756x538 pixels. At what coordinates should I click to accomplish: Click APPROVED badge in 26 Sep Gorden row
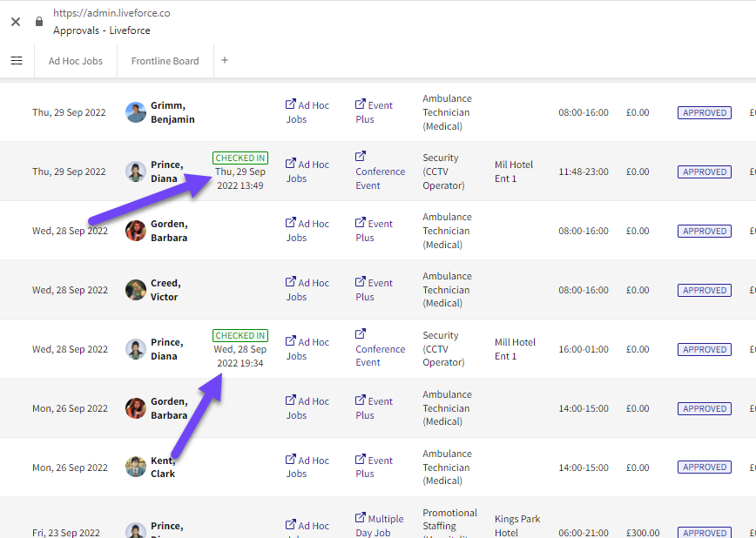(x=705, y=409)
